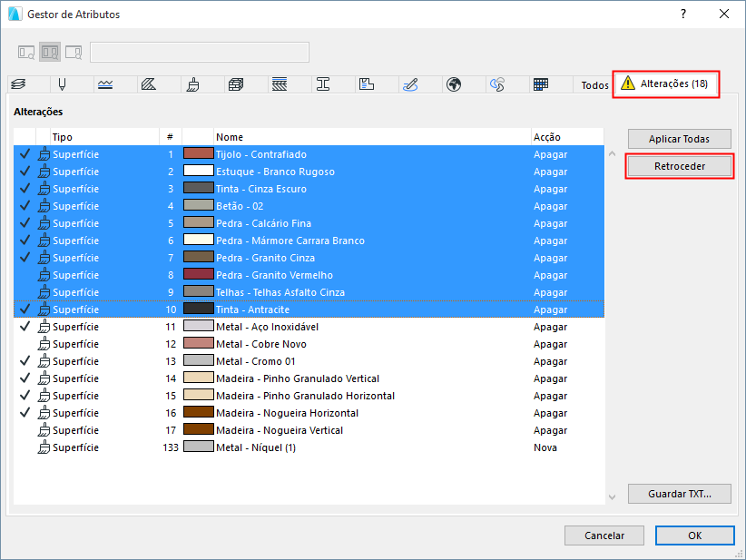Click surface icon in Telhas Asfalto Cinza row

[x=44, y=292]
